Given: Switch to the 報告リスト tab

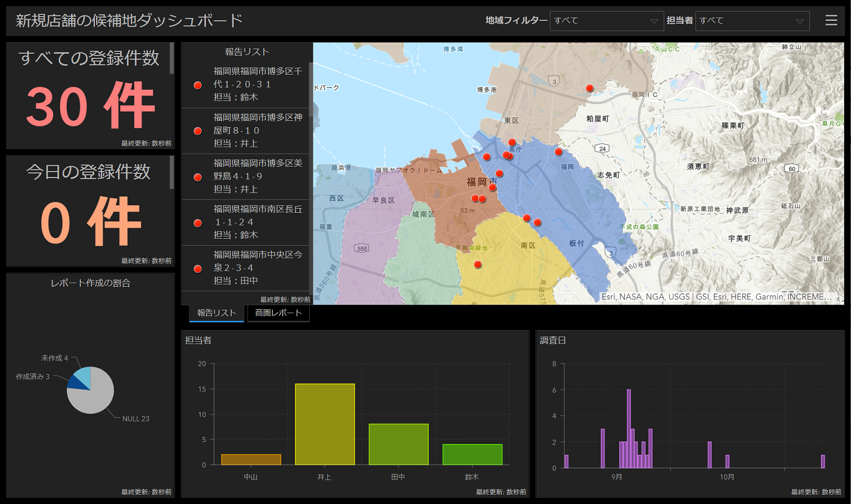Looking at the screenshot, I should coord(216,313).
